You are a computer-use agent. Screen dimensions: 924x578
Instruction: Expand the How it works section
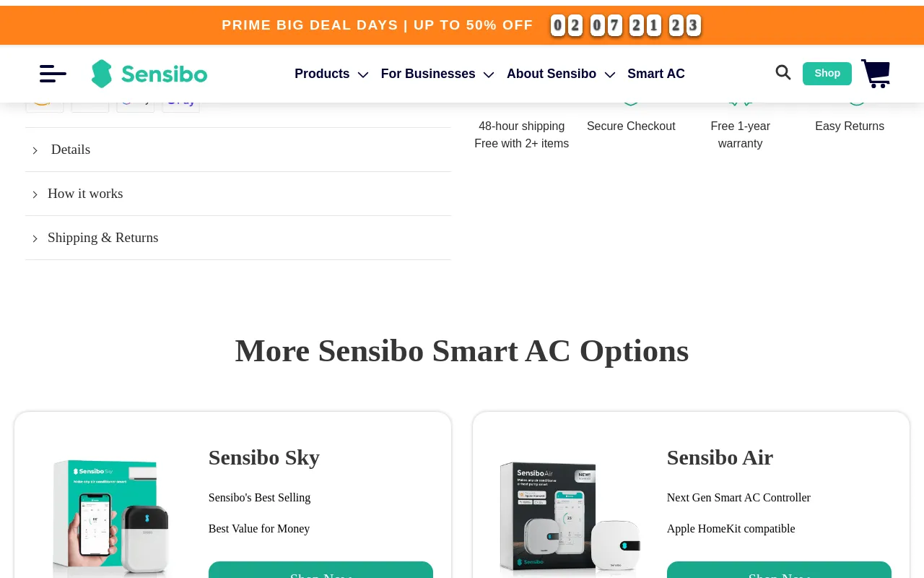point(238,194)
